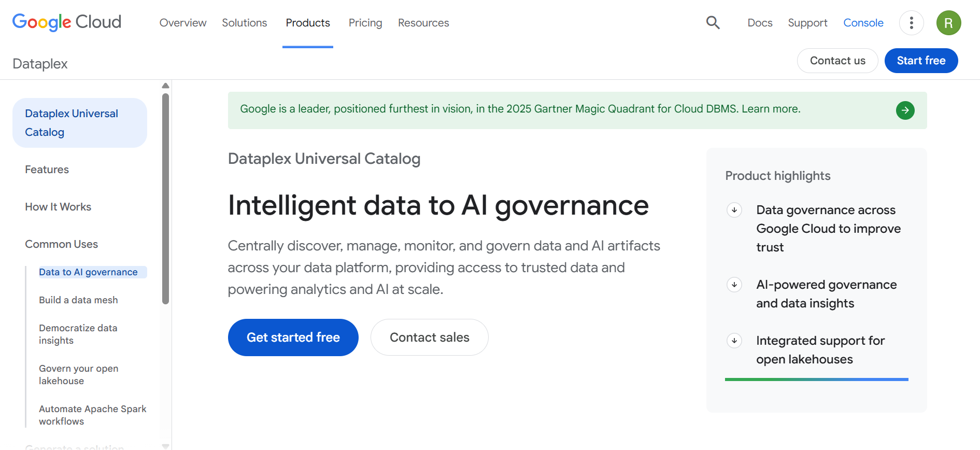980x450 pixels.
Task: Click the Dataplex Universal Catalog page subtitle
Action: coord(324,159)
